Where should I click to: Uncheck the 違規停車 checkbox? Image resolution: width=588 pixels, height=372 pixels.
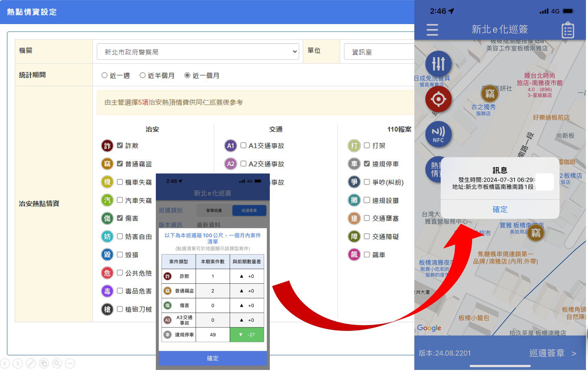[367, 164]
